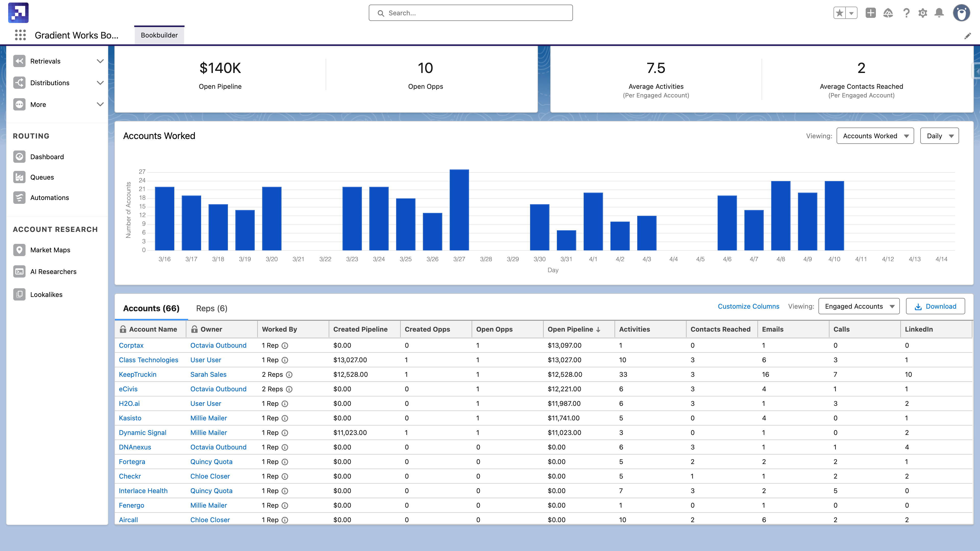
Task: Open Lookalikes in the sidebar
Action: click(46, 294)
